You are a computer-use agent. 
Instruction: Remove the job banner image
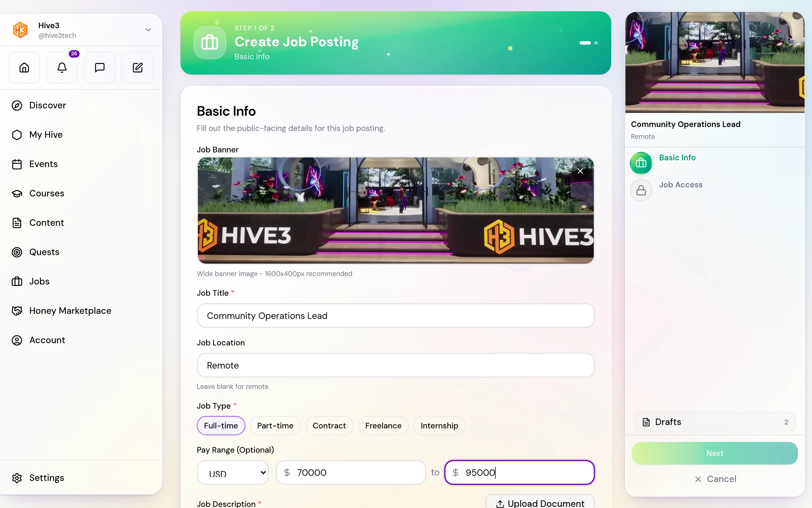(x=580, y=171)
